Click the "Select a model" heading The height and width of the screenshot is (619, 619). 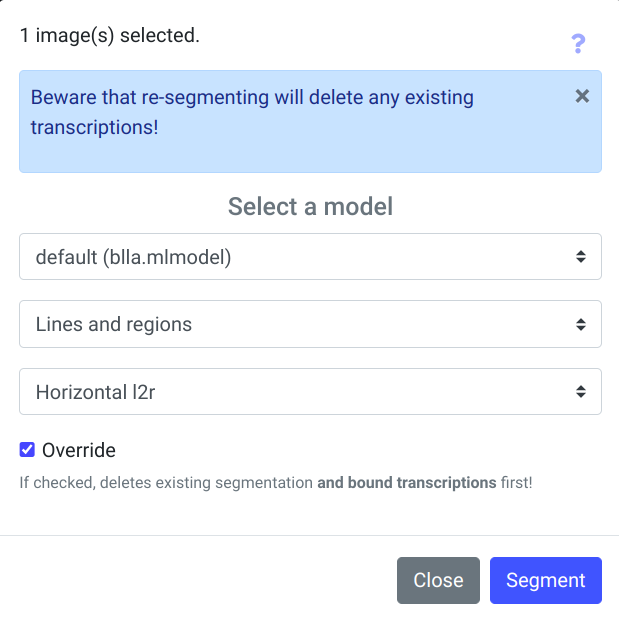pyautogui.click(x=310, y=207)
